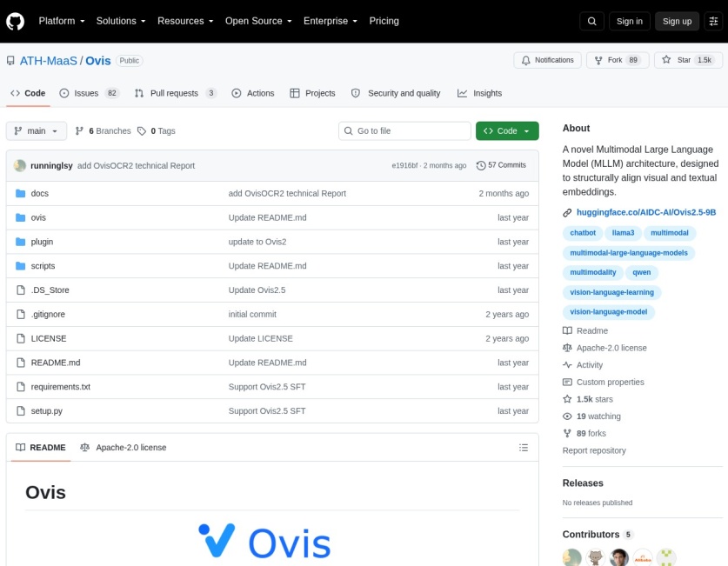Open the README.md file
Image resolution: width=728 pixels, height=566 pixels.
click(56, 363)
